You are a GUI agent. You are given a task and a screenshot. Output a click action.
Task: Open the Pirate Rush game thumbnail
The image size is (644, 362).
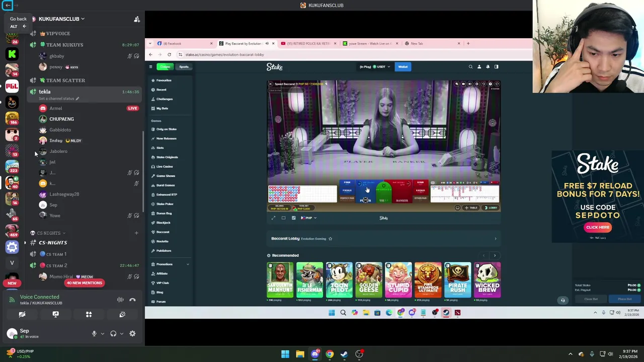(457, 280)
